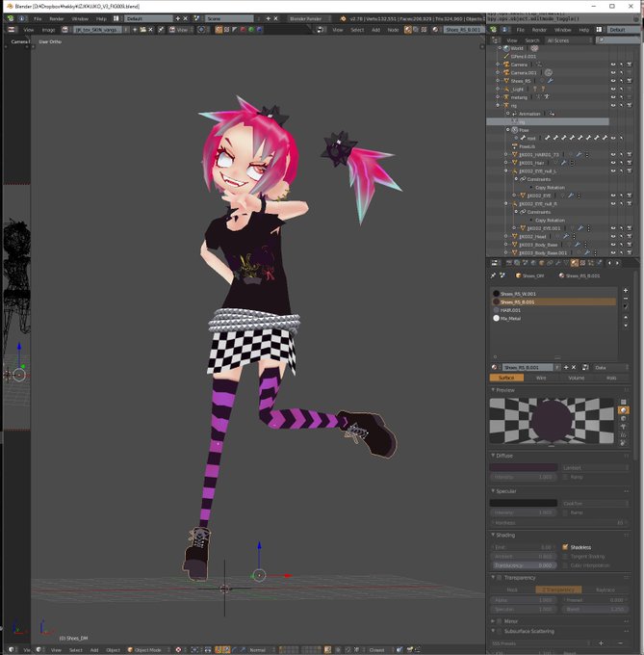Enable the Ramp checkbox in Diffuse panel

(565, 477)
